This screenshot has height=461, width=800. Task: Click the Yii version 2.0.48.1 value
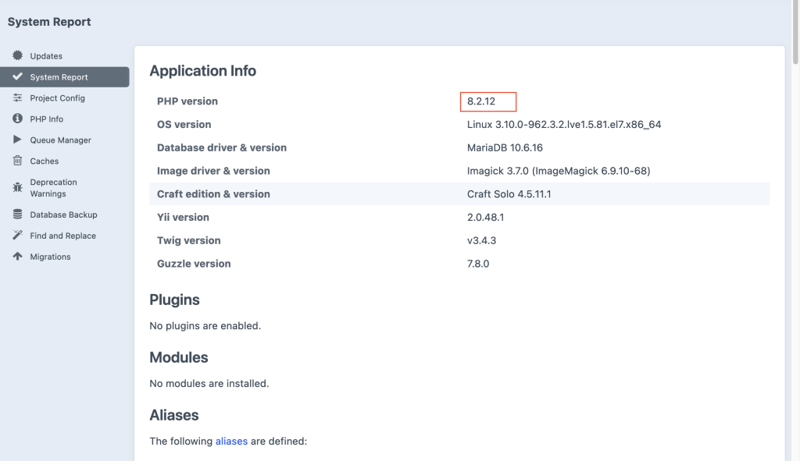[485, 217]
